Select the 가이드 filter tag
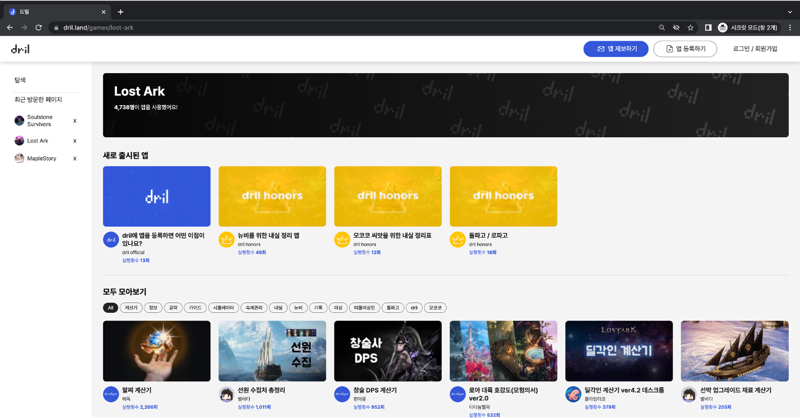Viewport: 800px width, 418px height. coord(195,308)
